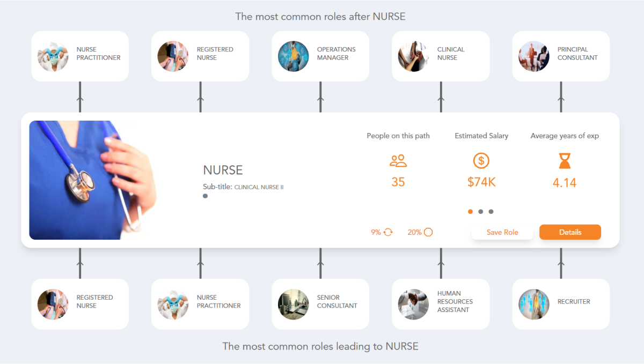
Task: Select the first orange carousel dot
Action: point(470,212)
